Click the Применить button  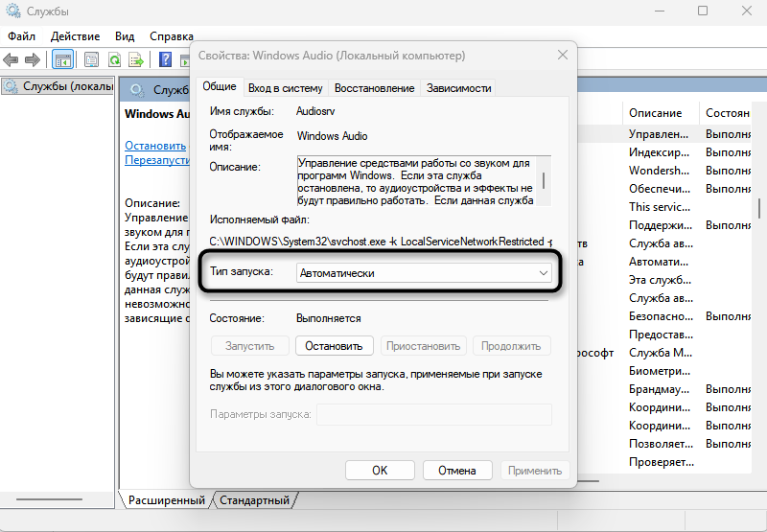pyautogui.click(x=535, y=471)
